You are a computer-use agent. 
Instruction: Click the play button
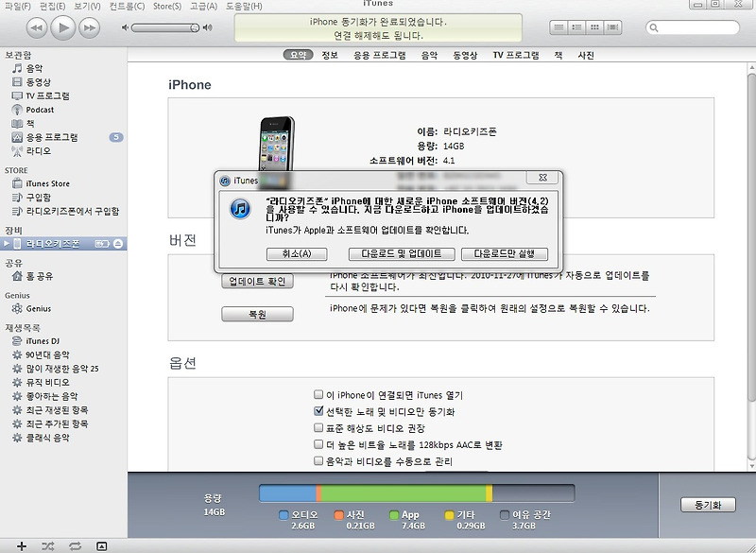click(63, 27)
